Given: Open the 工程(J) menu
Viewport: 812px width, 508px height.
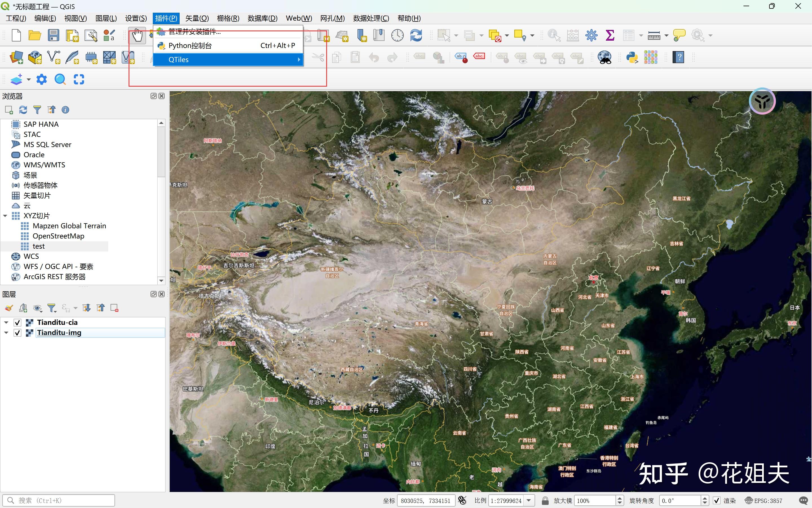Looking at the screenshot, I should 16,18.
